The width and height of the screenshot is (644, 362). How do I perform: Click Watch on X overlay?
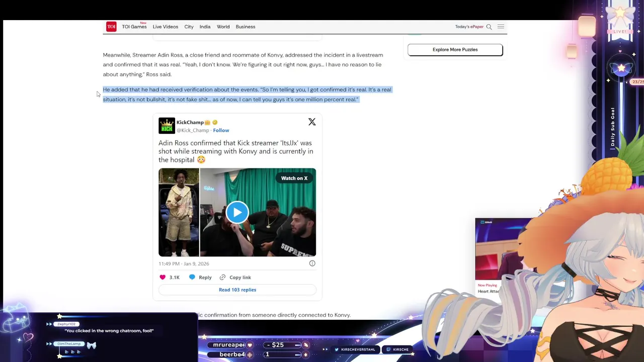pyautogui.click(x=294, y=178)
